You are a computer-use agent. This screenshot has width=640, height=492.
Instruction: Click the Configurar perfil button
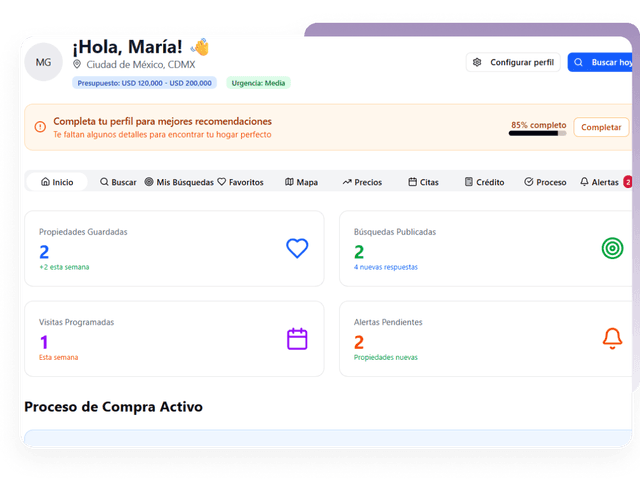(x=513, y=62)
